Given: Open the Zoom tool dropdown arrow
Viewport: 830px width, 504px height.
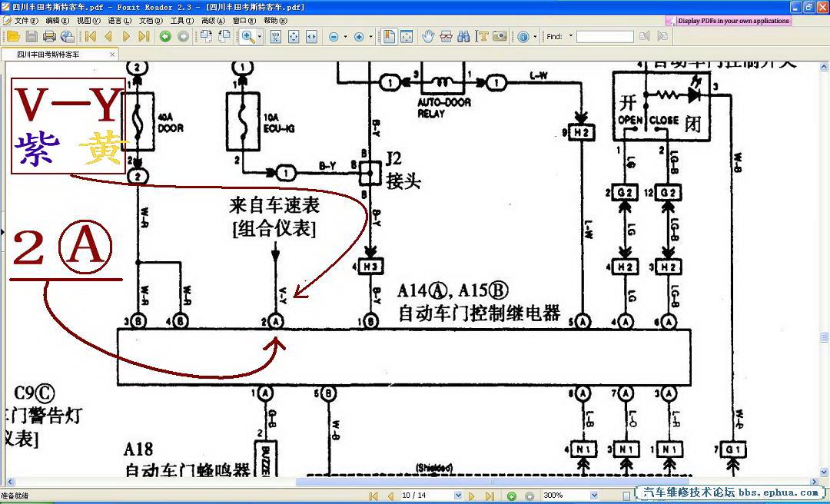Looking at the screenshot, I should coord(260,37).
